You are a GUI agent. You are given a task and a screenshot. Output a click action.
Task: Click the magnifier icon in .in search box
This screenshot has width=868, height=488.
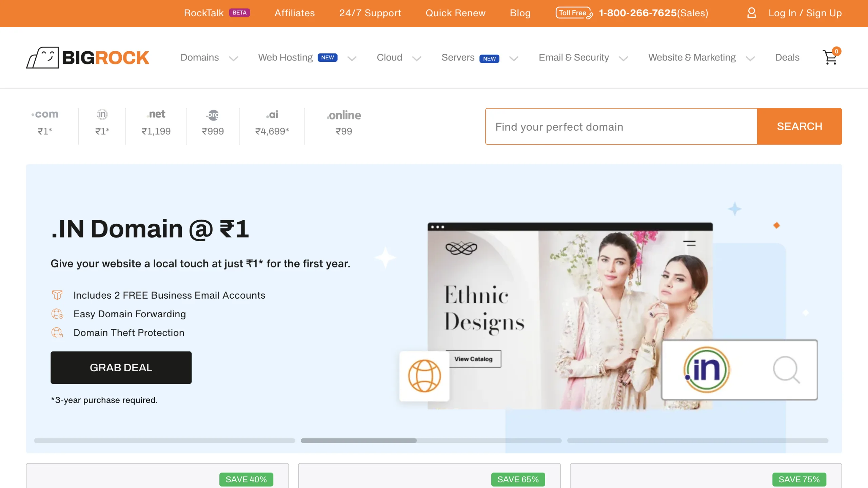(786, 370)
